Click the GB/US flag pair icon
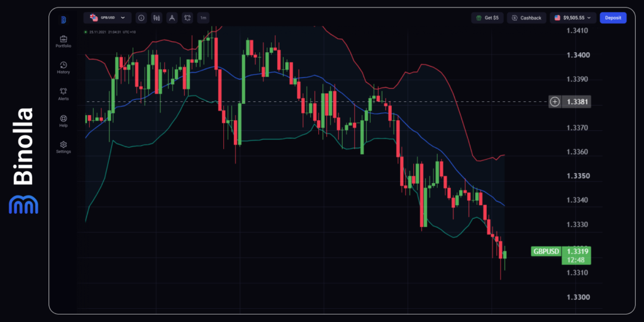Viewport: 644px width, 322px height. (x=94, y=18)
